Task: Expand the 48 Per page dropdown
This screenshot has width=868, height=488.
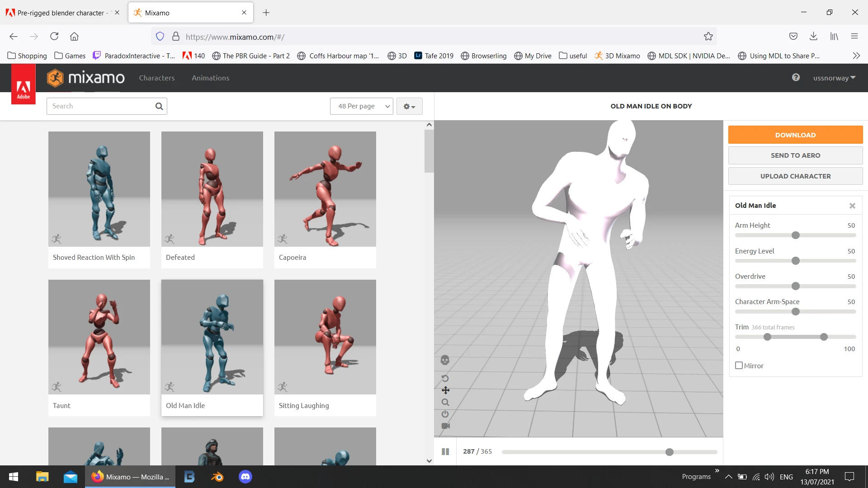Action: click(x=362, y=106)
